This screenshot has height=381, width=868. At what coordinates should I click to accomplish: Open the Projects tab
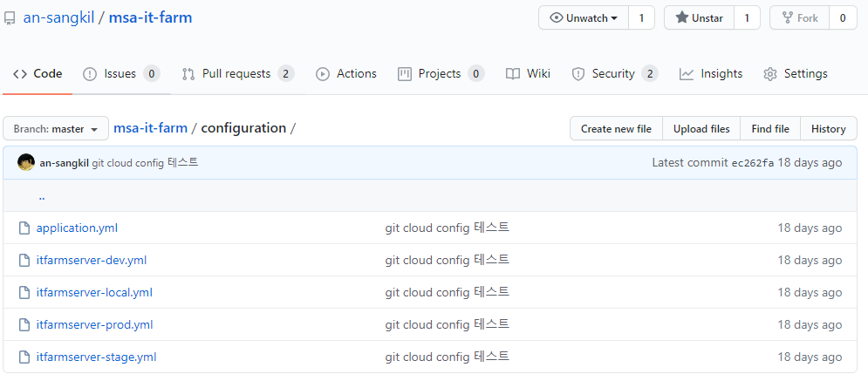point(441,73)
